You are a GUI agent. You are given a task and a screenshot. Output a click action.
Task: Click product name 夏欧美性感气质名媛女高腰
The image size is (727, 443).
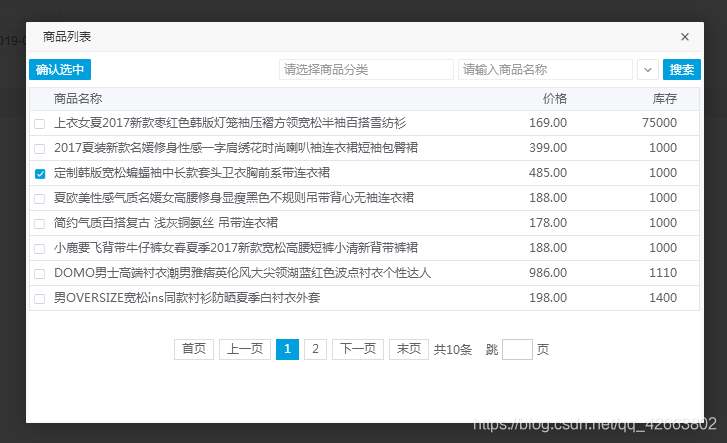pyautogui.click(x=234, y=198)
